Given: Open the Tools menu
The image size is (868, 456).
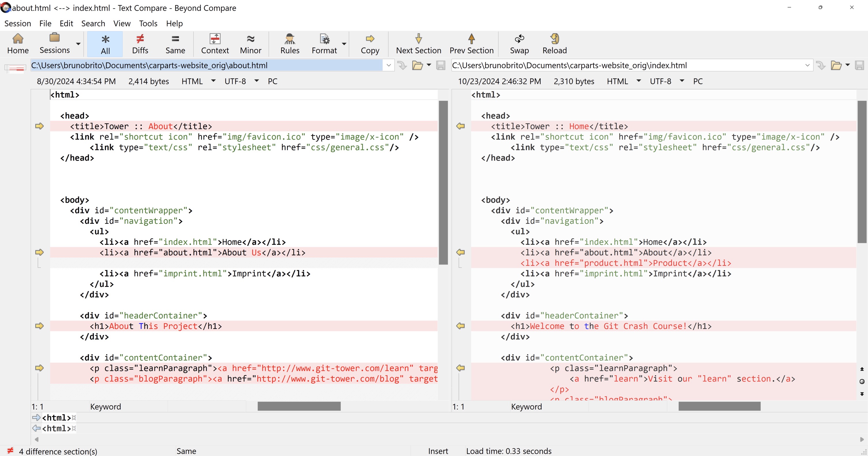Looking at the screenshot, I should tap(148, 24).
